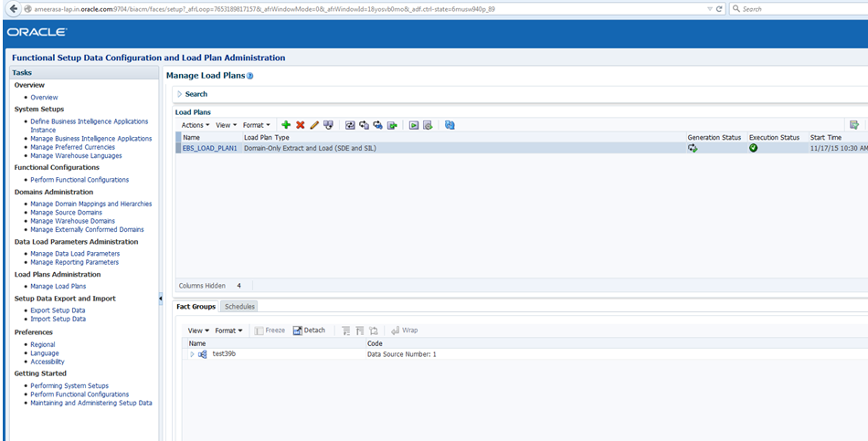This screenshot has width=868, height=441.
Task: Open Manage Data Load Parameters link
Action: (x=75, y=254)
